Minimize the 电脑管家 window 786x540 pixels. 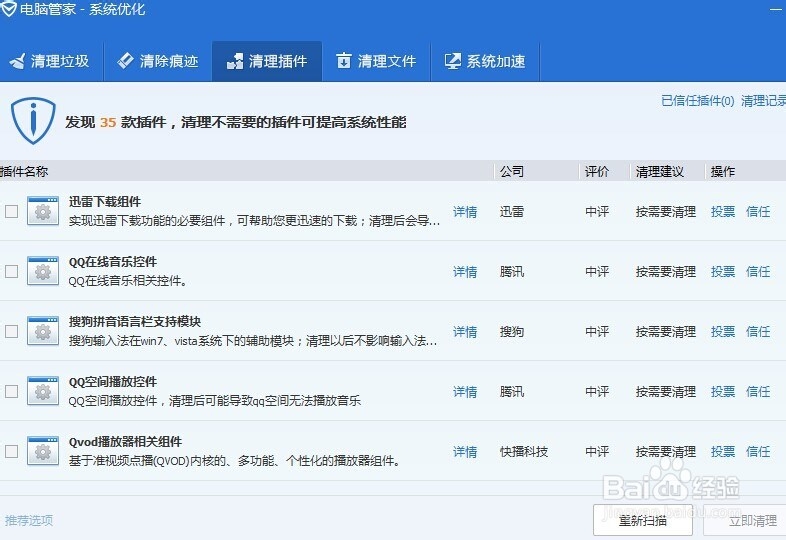point(776,9)
